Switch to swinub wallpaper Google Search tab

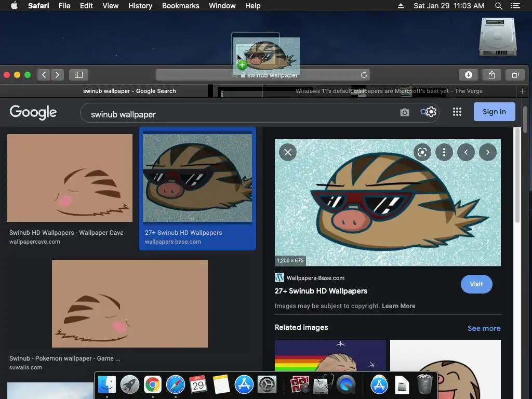pos(129,91)
